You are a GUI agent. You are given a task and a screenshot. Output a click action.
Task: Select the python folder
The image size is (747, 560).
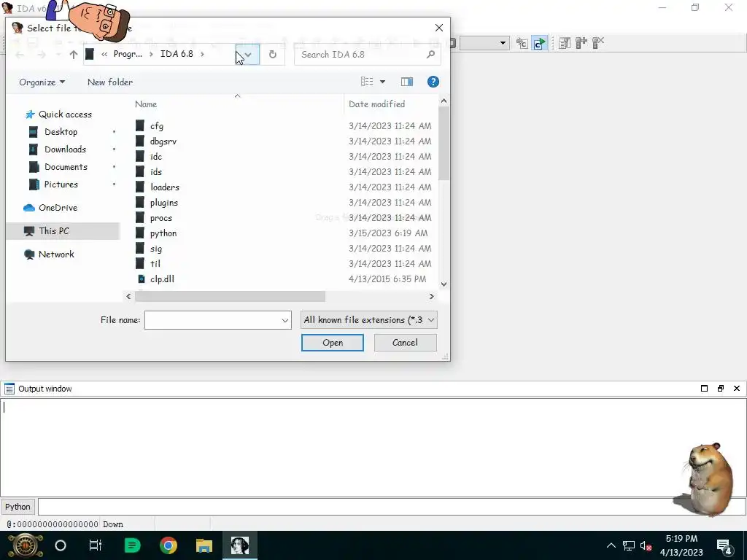pos(163,233)
